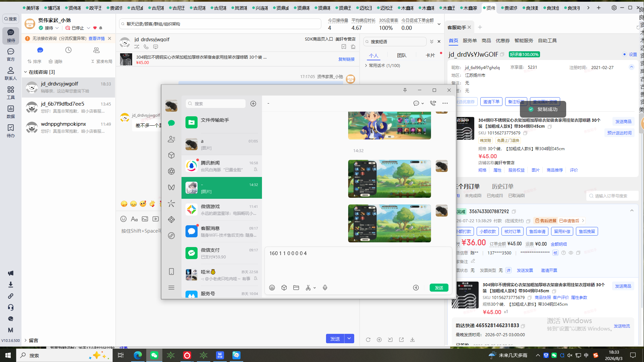This screenshot has height=362, width=644.
Task: Click the 搜索短语 search field
Action: tap(395, 42)
